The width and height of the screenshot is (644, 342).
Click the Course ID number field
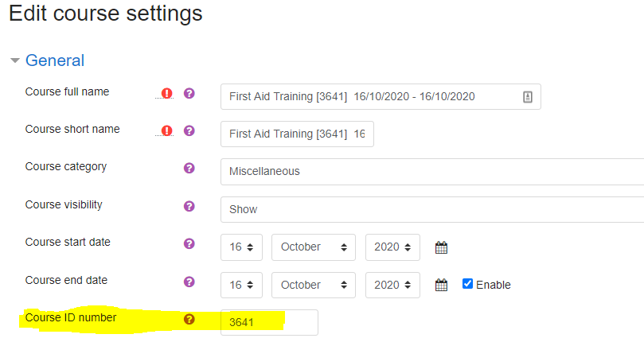tap(269, 322)
